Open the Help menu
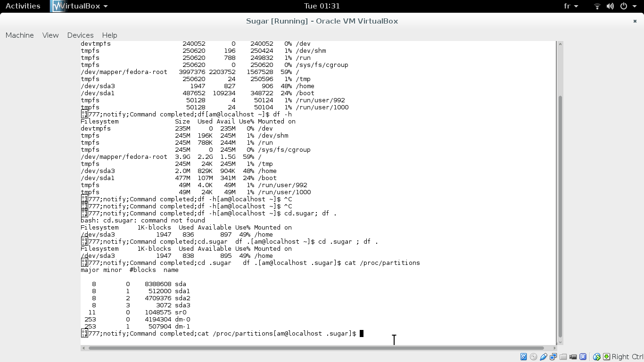The height and width of the screenshot is (362, 644). pos(109,35)
